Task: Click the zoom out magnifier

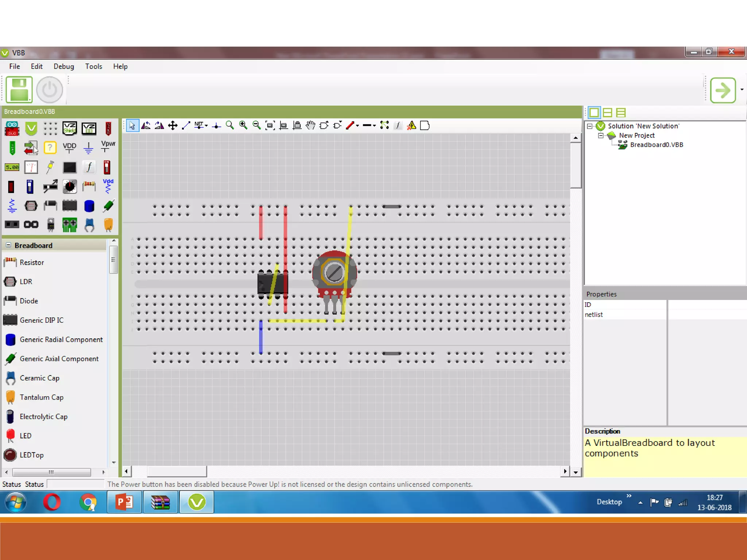Action: click(256, 125)
